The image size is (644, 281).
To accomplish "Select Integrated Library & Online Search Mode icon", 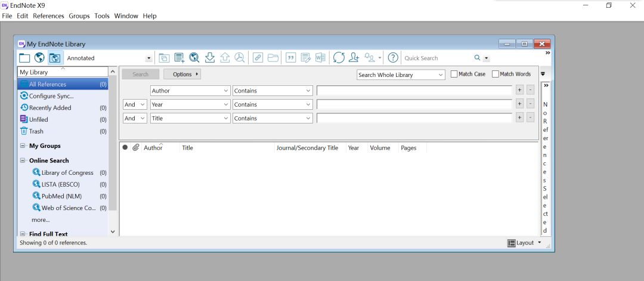I will [x=55, y=58].
